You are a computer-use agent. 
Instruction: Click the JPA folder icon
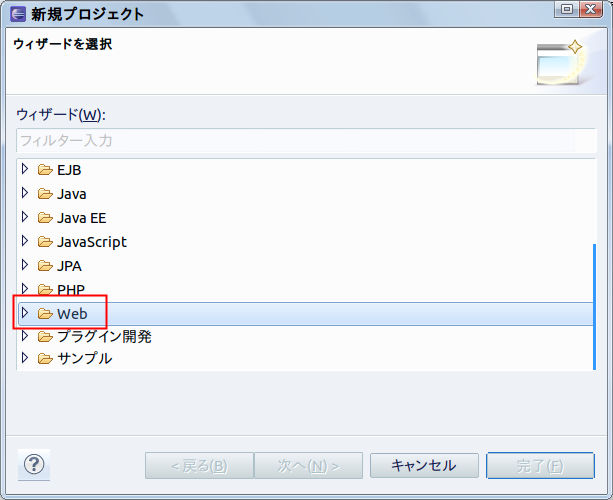point(45,266)
